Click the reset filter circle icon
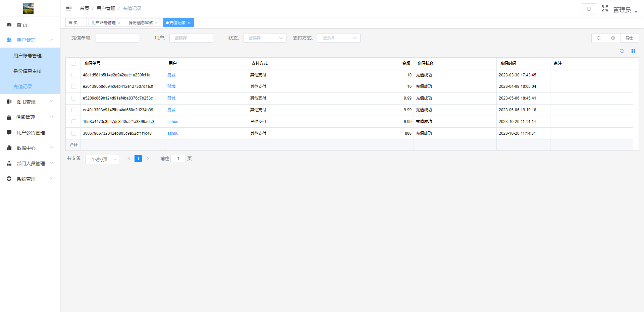This screenshot has height=312, width=644. (613, 38)
